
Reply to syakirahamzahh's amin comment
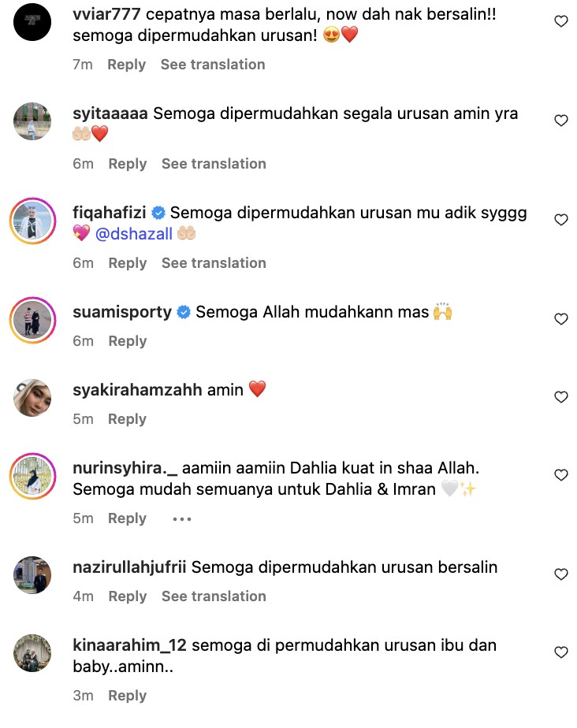tap(127, 419)
